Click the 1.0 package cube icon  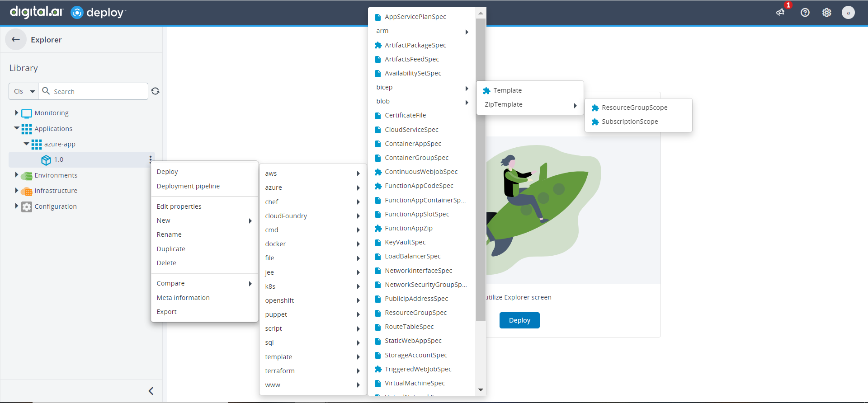46,160
